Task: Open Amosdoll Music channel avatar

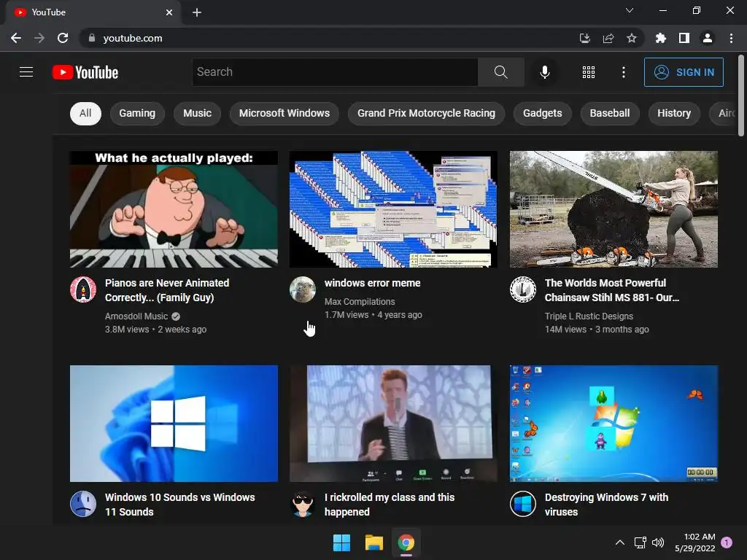Action: pyautogui.click(x=83, y=289)
